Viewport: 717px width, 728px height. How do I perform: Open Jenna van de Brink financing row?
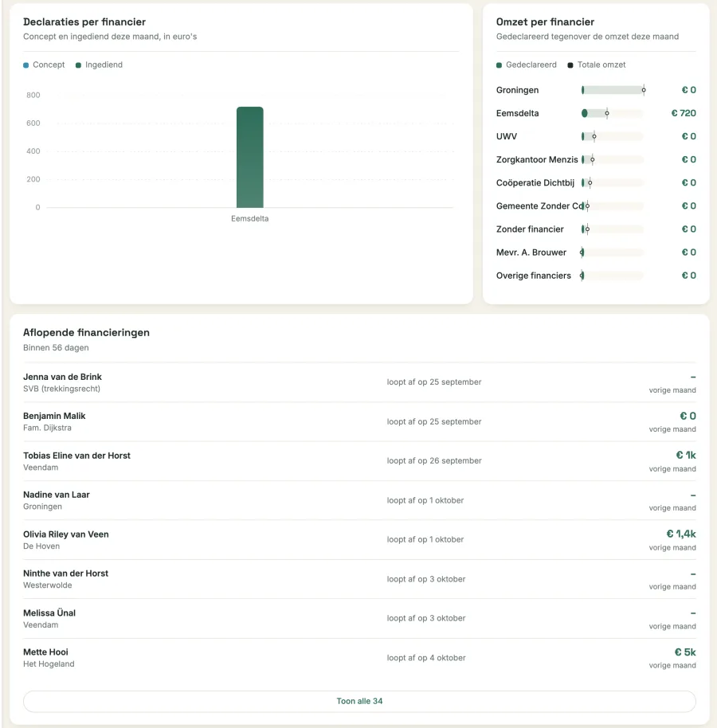[x=359, y=382]
